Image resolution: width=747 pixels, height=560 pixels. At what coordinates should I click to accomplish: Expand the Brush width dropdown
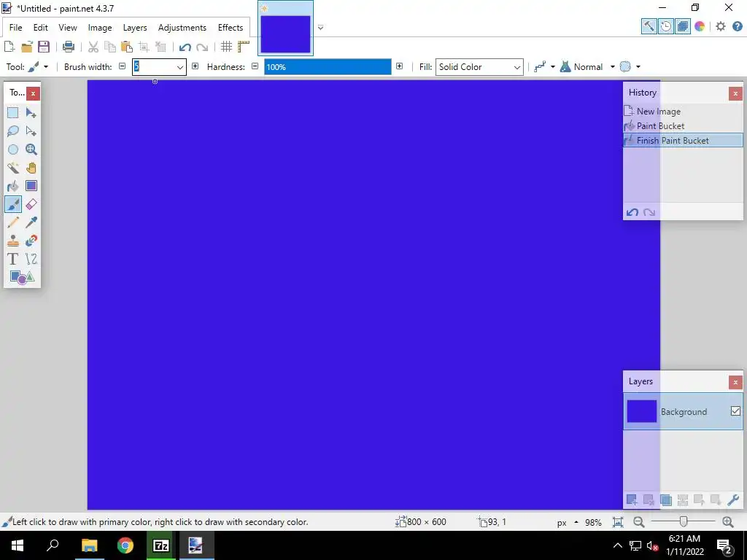[x=179, y=67]
